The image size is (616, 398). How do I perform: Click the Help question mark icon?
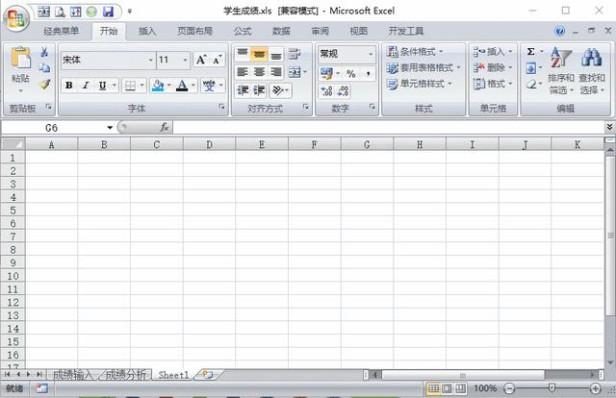point(560,31)
